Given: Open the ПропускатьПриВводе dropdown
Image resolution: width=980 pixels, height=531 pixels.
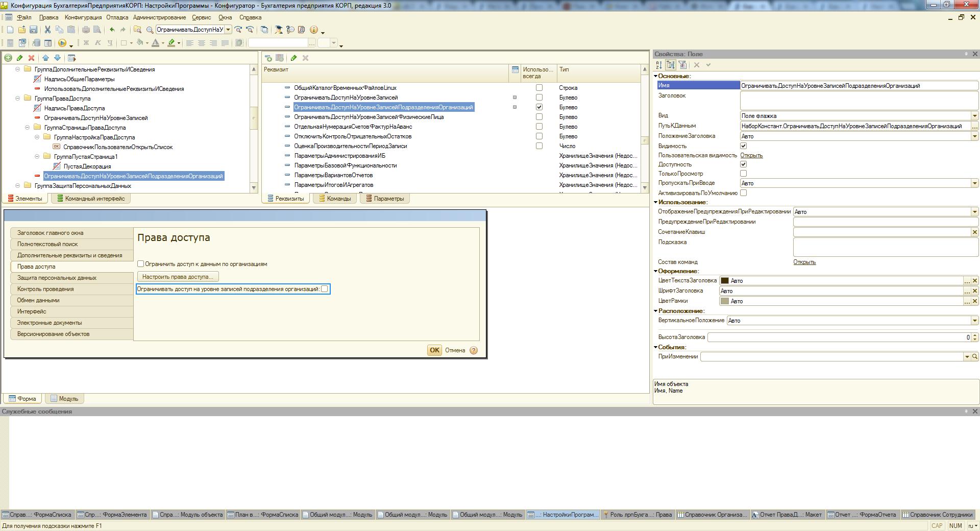Looking at the screenshot, I should (975, 183).
